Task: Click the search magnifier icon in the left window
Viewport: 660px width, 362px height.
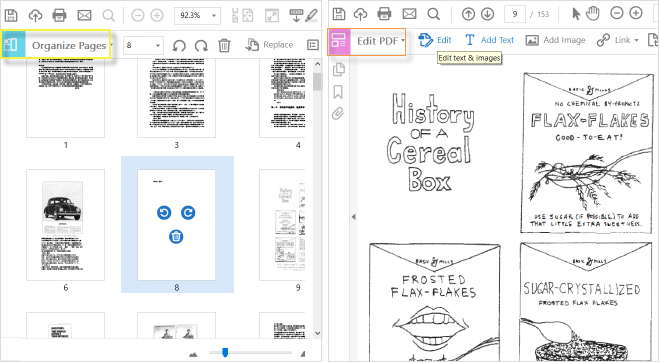Action: pos(109,16)
